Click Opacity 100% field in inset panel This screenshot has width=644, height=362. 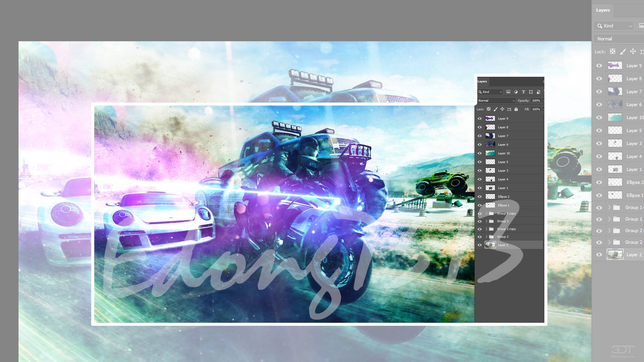click(536, 101)
